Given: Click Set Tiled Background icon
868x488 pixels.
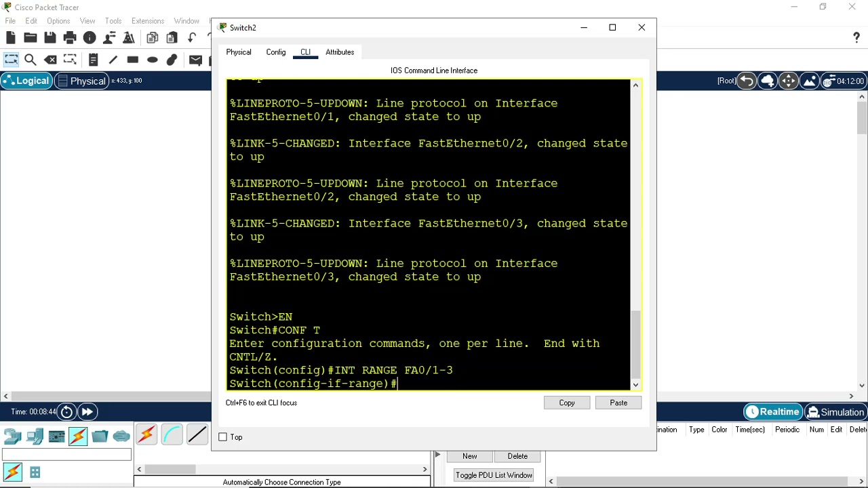Looking at the screenshot, I should coord(809,81).
